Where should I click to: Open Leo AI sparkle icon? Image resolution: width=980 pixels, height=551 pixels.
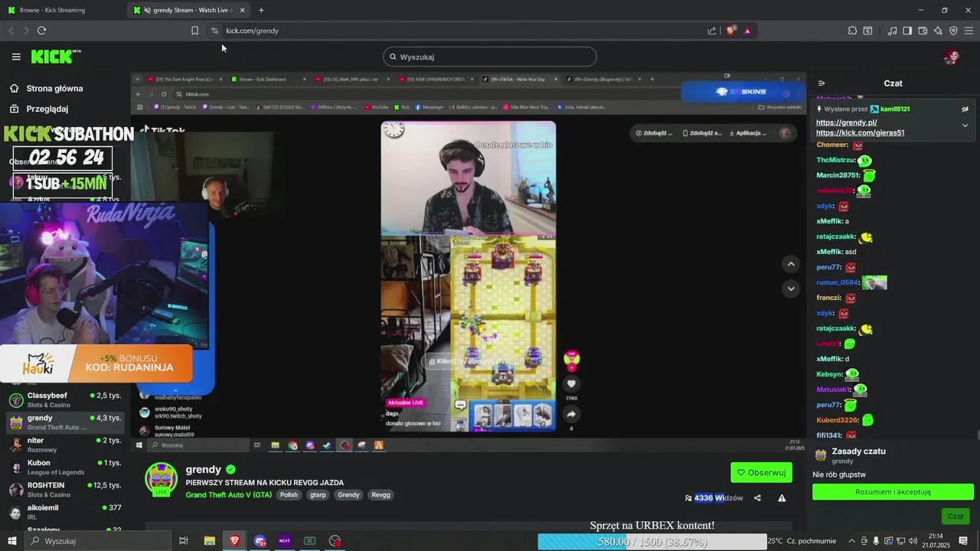[938, 31]
